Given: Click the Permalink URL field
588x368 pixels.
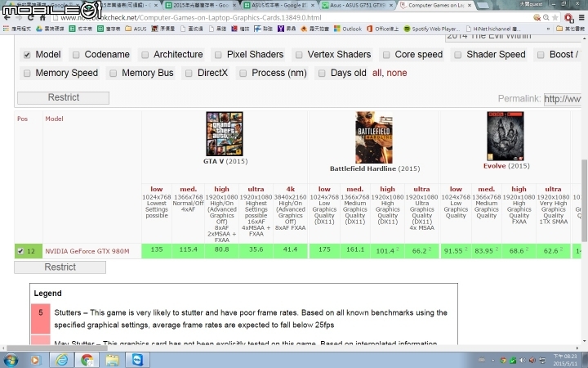Looking at the screenshot, I should 562,99.
